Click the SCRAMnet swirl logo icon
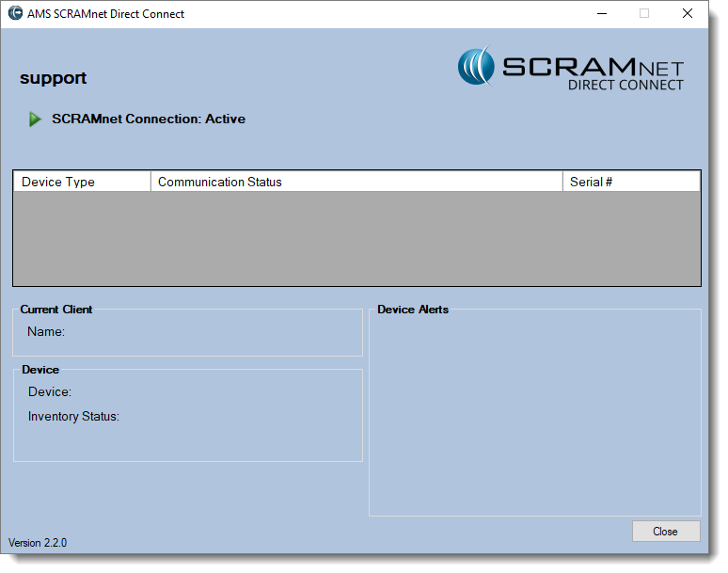Image resolution: width=728 pixels, height=573 pixels. [476, 67]
